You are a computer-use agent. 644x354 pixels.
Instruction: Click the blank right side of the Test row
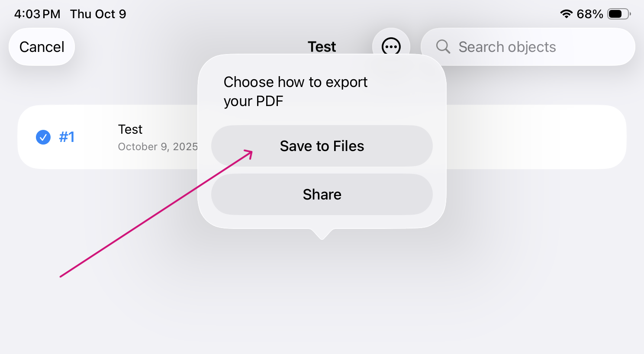(x=537, y=137)
